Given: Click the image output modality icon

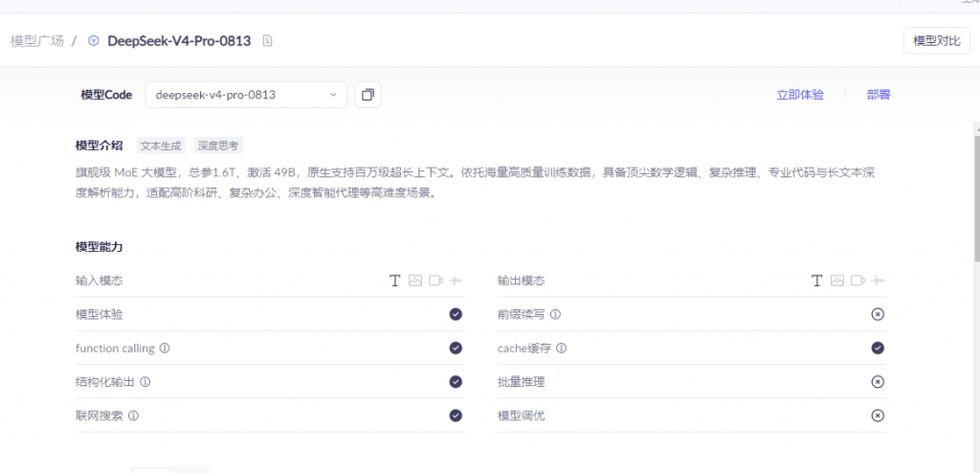Looking at the screenshot, I should click(836, 281).
